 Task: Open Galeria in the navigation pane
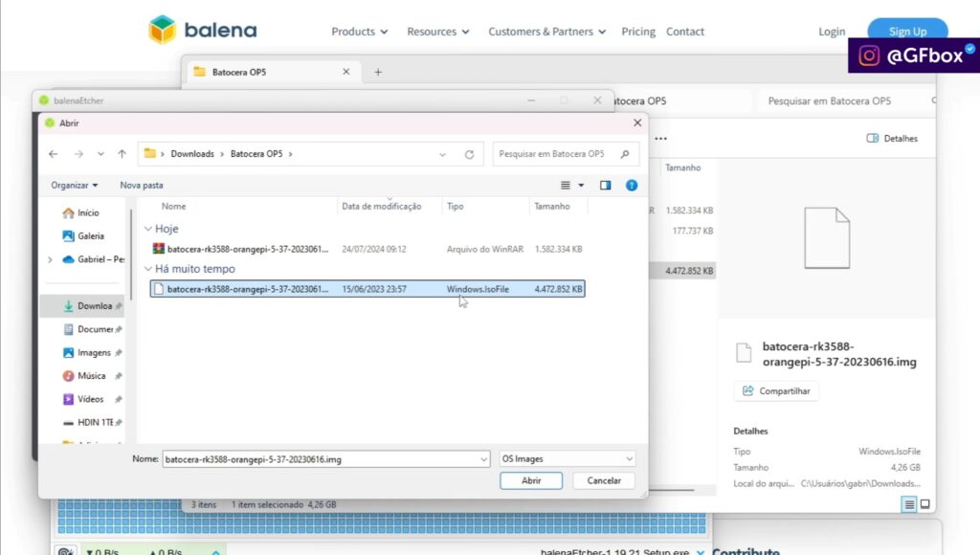[84, 236]
